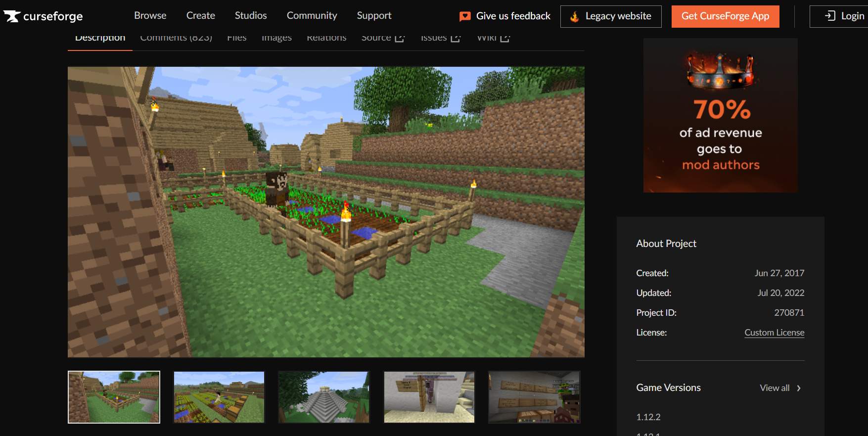Click View all game versions
Viewport: 868px width, 436px height.
[x=780, y=388]
